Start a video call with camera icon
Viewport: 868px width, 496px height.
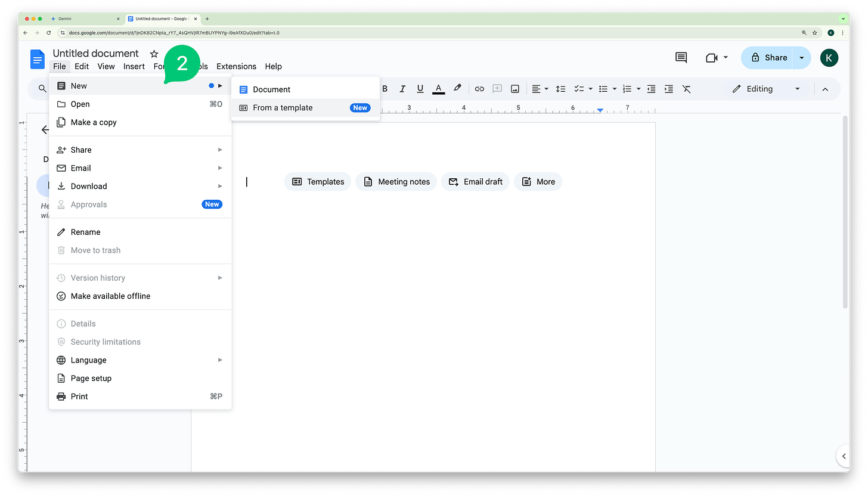tap(711, 57)
